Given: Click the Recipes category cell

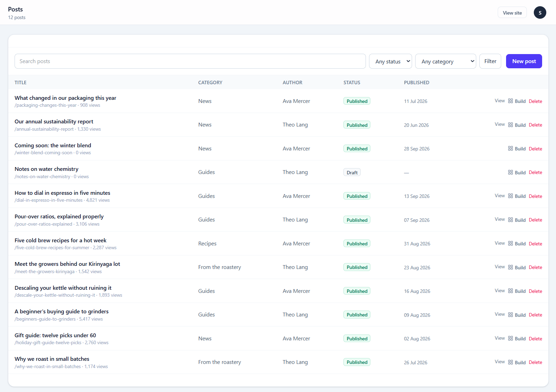Looking at the screenshot, I should coord(207,244).
